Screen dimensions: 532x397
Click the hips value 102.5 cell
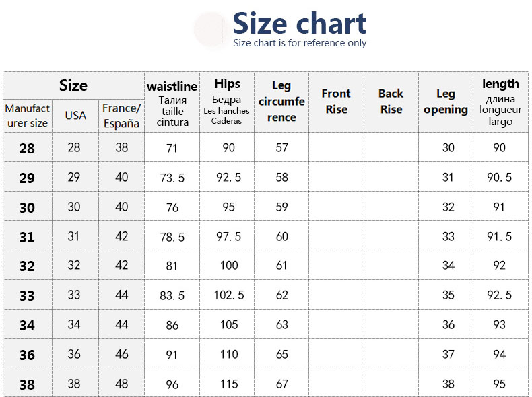[229, 295]
